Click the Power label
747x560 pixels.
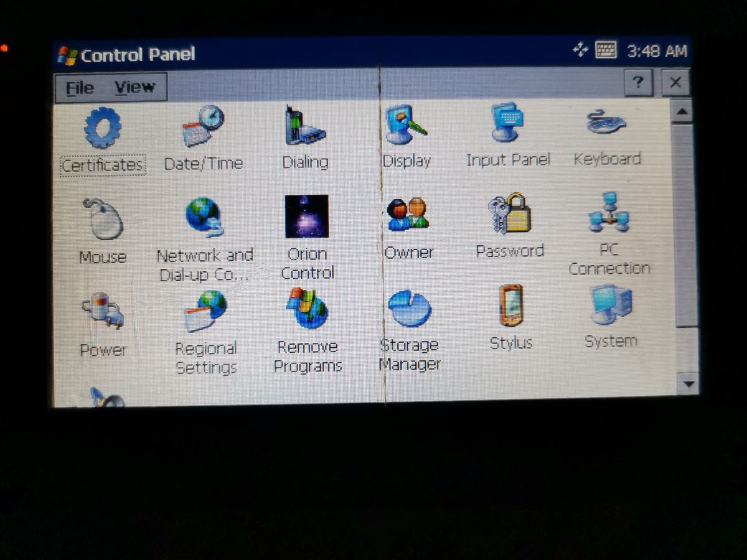click(x=103, y=350)
